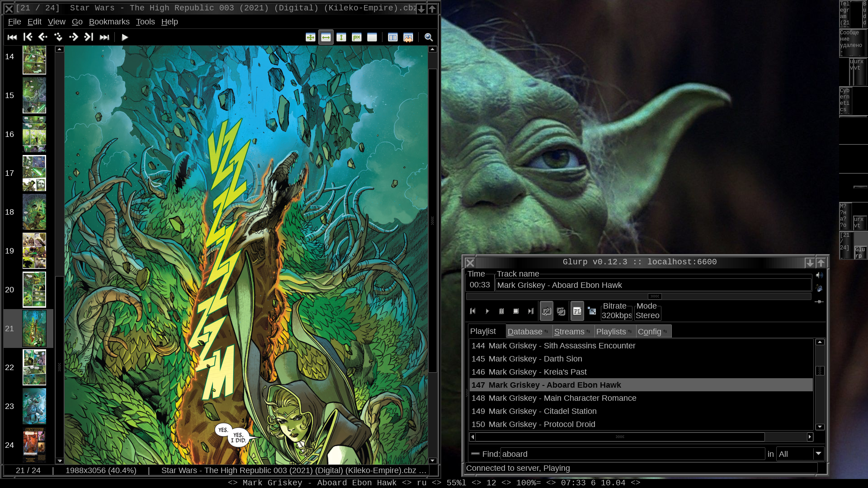The width and height of the screenshot is (868, 488).
Task: Select page 14 thumbnail
Action: (34, 60)
